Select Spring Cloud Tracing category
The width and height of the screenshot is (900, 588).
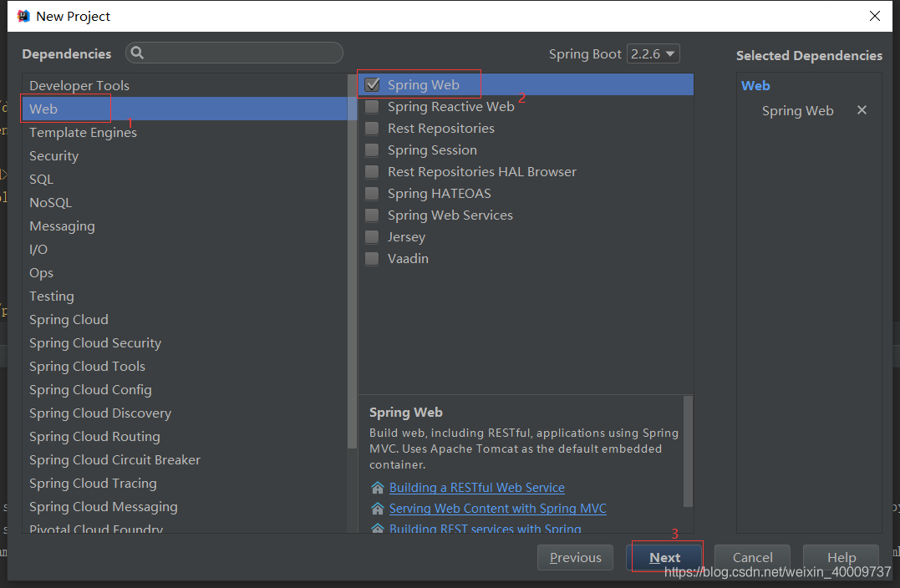pyautogui.click(x=185, y=484)
